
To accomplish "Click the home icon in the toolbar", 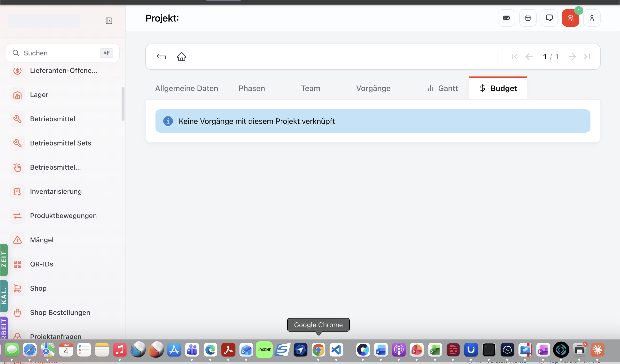I will tap(182, 57).
